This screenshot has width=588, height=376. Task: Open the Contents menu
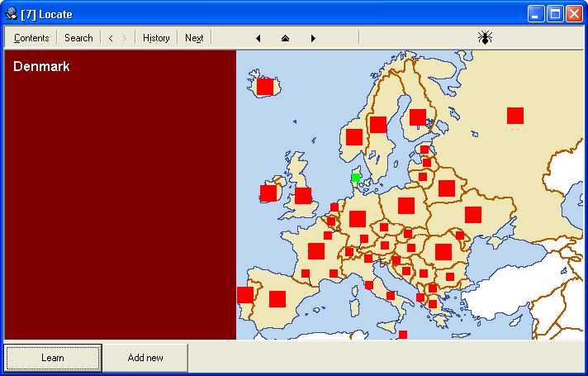tap(31, 38)
